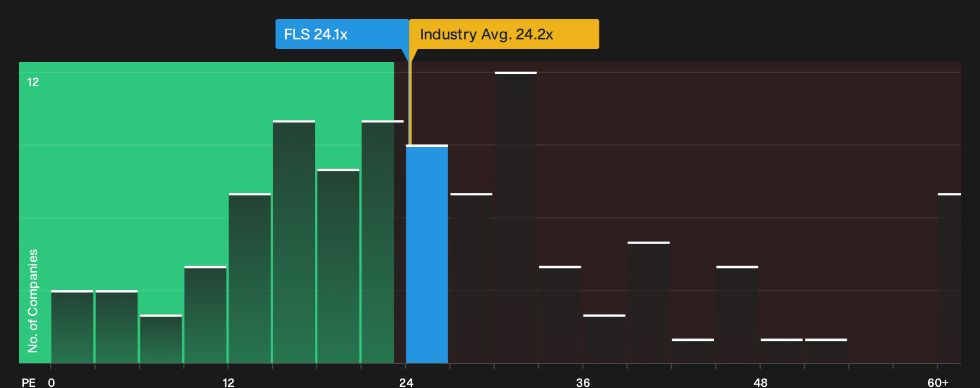Select the bar for PE 9 to 12
This screenshot has height=388, width=980.
(x=206, y=315)
